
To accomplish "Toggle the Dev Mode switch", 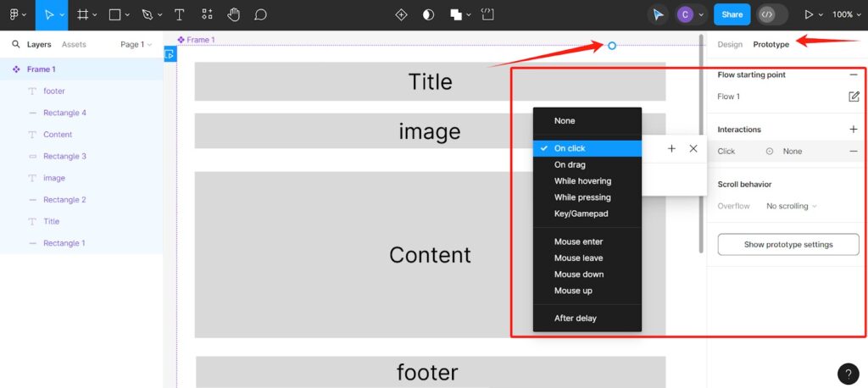I will 772,15.
